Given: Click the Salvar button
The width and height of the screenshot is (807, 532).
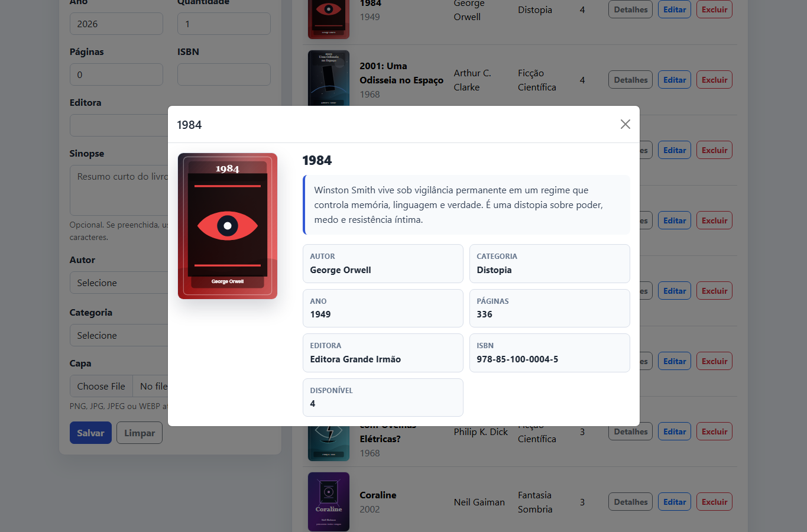Looking at the screenshot, I should 90,433.
